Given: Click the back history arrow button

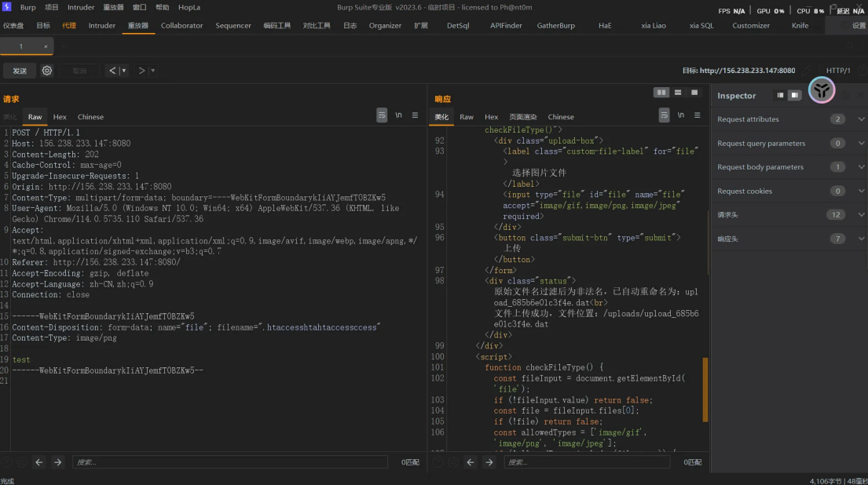Looking at the screenshot, I should click(112, 71).
